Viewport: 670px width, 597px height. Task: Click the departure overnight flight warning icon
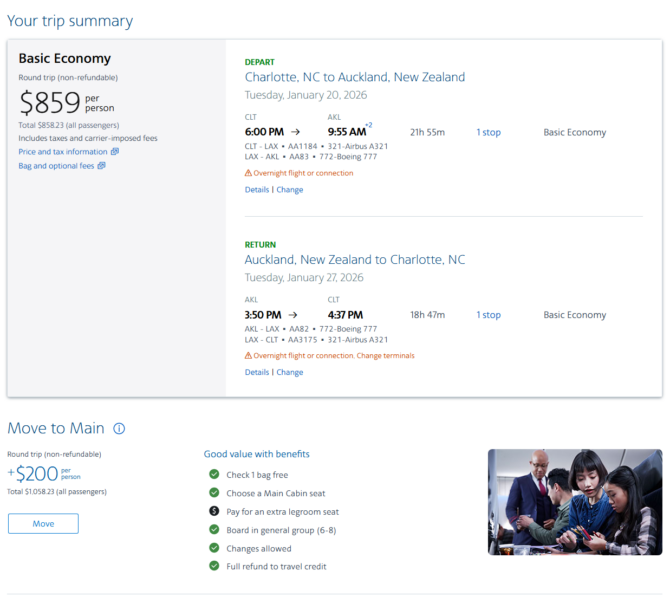pos(248,173)
